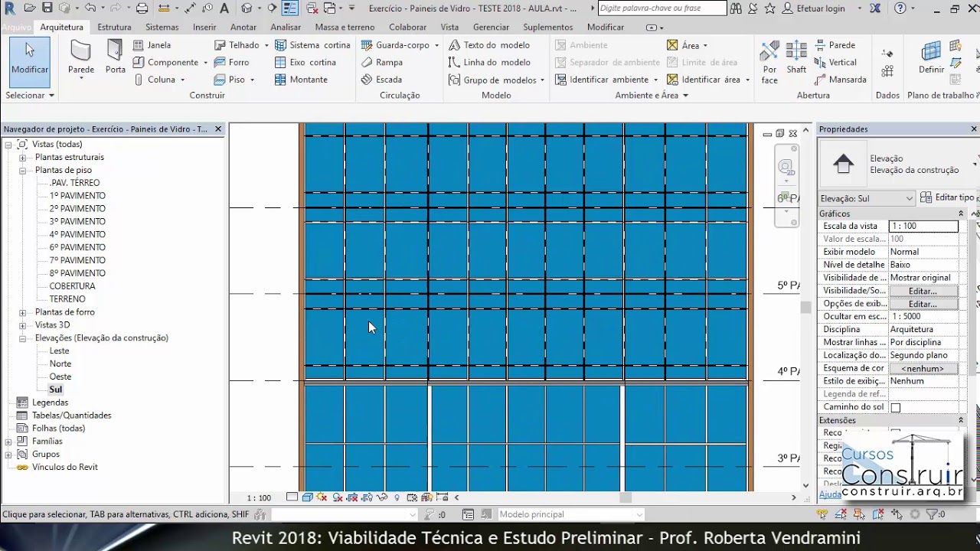Select the Sistema cortina tool
Screen dimensions: 980x551
coord(312,45)
